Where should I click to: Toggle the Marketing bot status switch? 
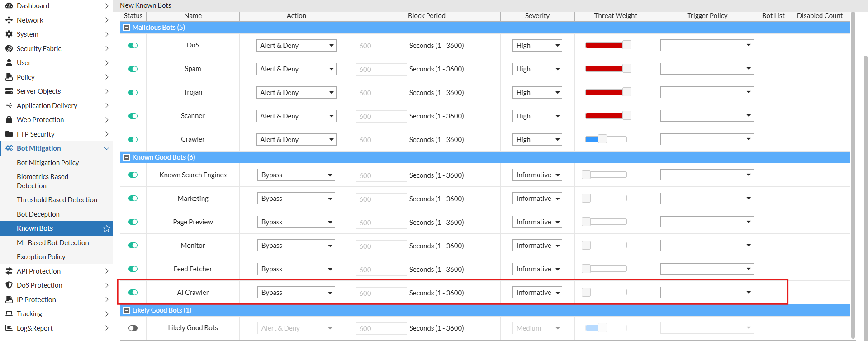pyautogui.click(x=133, y=198)
